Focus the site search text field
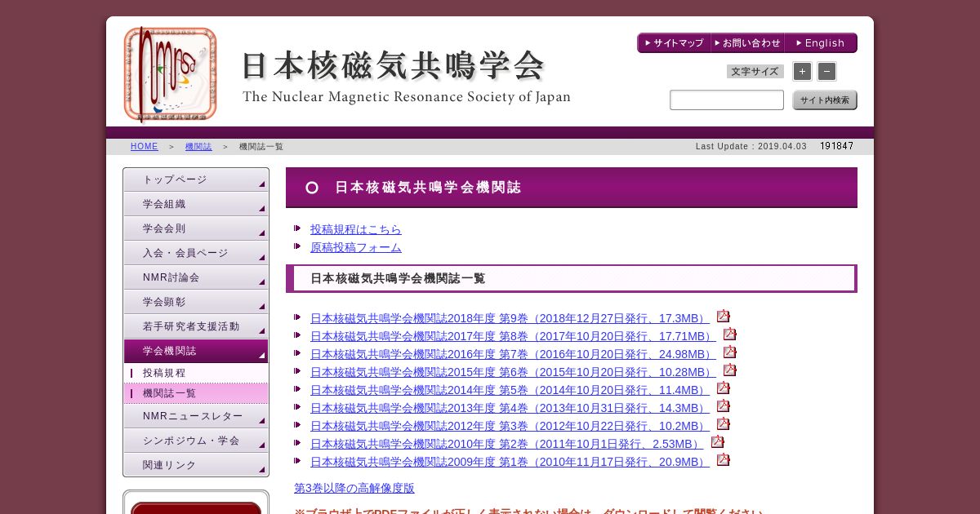The height and width of the screenshot is (514, 980). [727, 100]
